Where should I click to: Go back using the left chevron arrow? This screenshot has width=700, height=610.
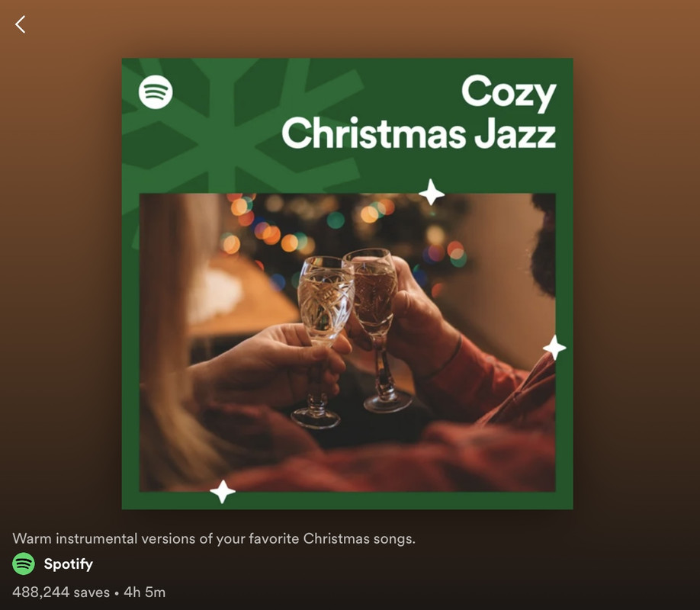point(20,24)
